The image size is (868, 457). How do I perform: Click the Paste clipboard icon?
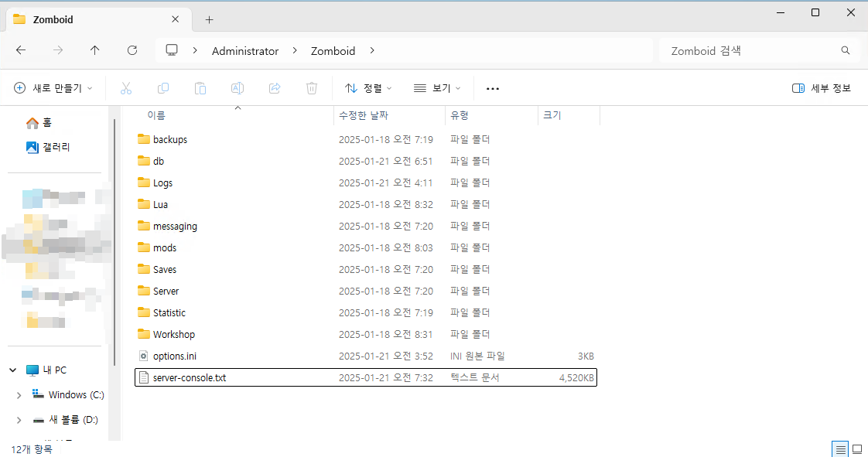click(x=200, y=88)
